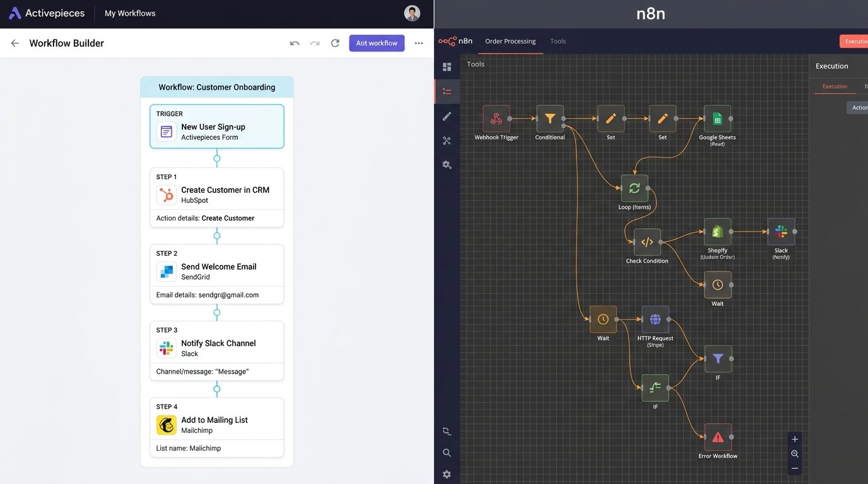Select the Google Sheets node

[717, 118]
